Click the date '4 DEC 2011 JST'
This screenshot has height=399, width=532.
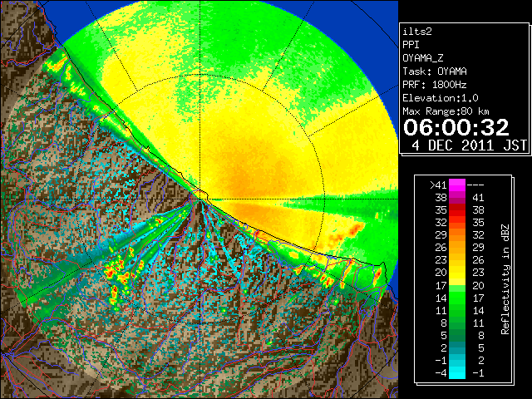(469, 145)
